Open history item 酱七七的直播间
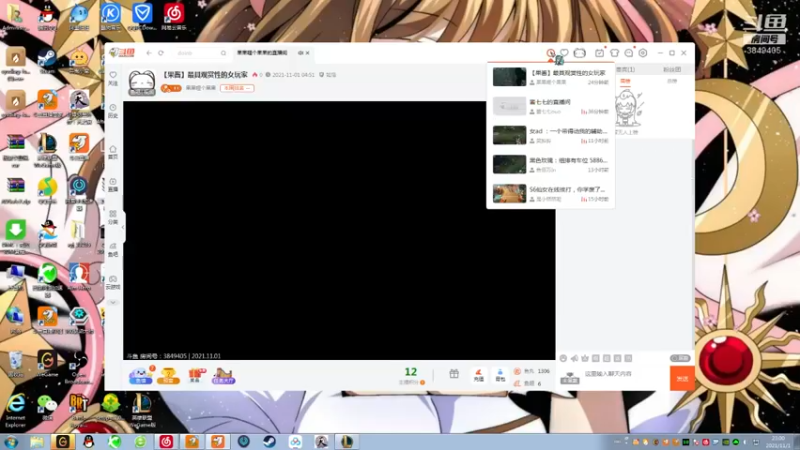Screen dimensions: 800x450 click(551, 106)
